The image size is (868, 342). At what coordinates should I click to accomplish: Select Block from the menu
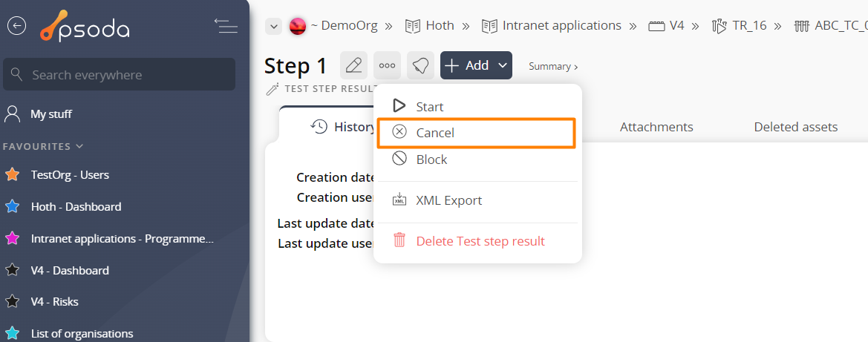click(x=431, y=160)
